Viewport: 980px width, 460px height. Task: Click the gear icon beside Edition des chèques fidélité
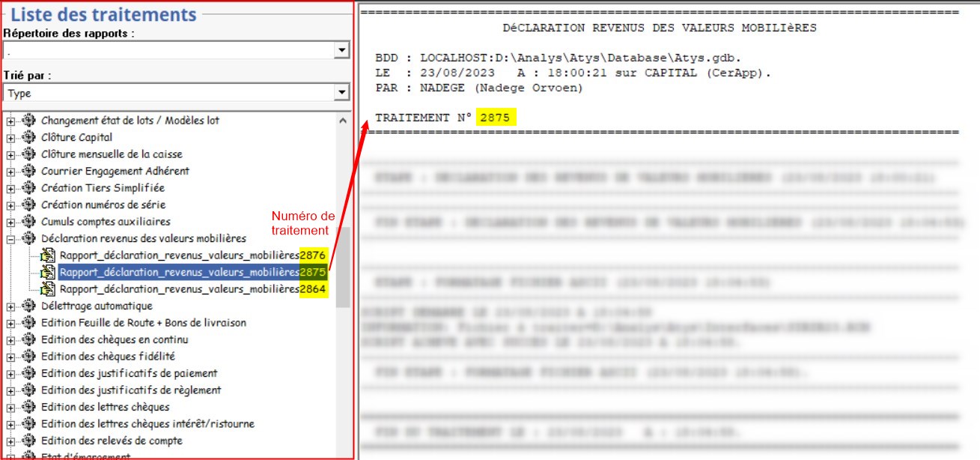[29, 357]
